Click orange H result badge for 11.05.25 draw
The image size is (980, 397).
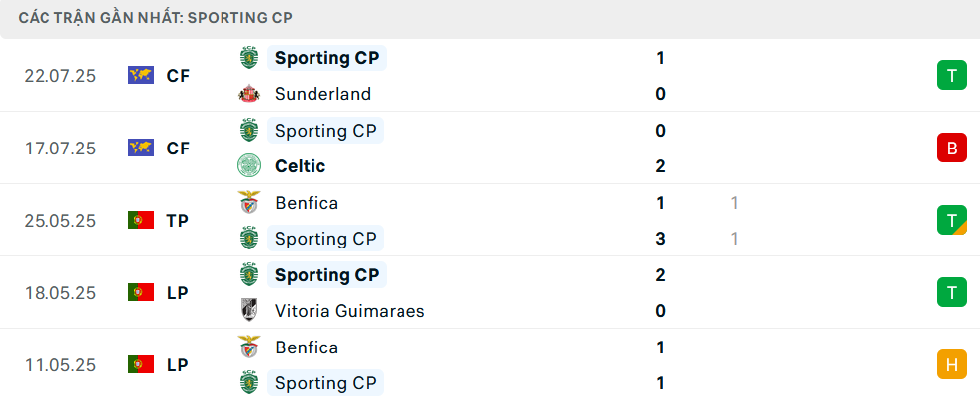[952, 364]
